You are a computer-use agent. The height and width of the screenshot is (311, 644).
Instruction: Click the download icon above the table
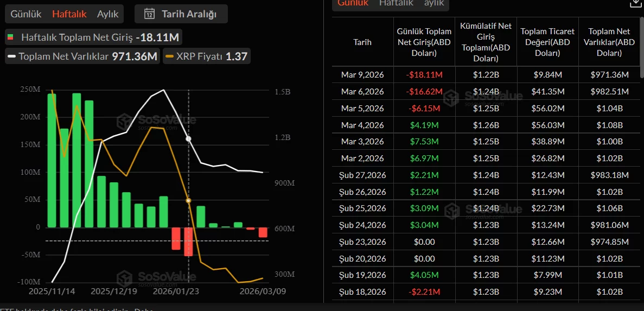[635, 3]
